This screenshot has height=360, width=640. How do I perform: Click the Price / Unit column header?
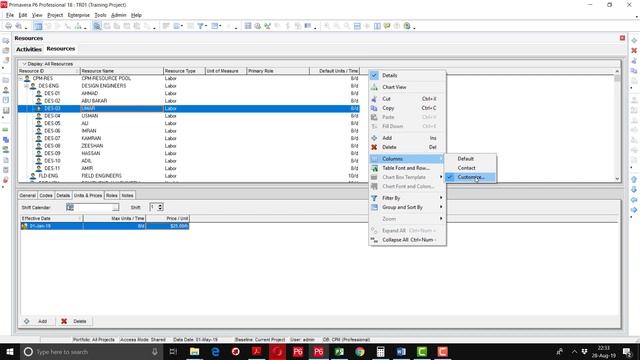tap(168, 219)
